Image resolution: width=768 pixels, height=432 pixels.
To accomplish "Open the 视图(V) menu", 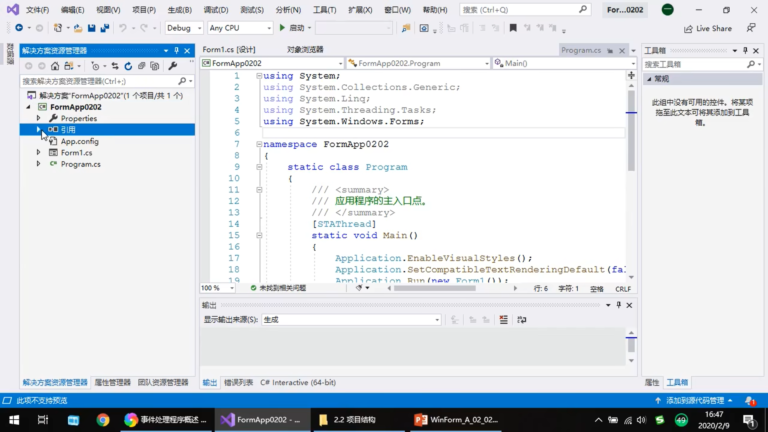I will 108,10.
